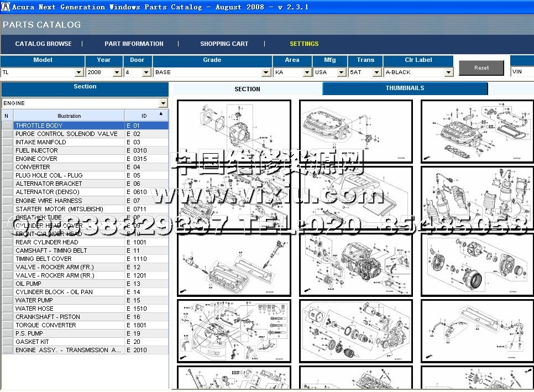Click the Acura logo in title bar
534x392 pixels.
[6, 7]
